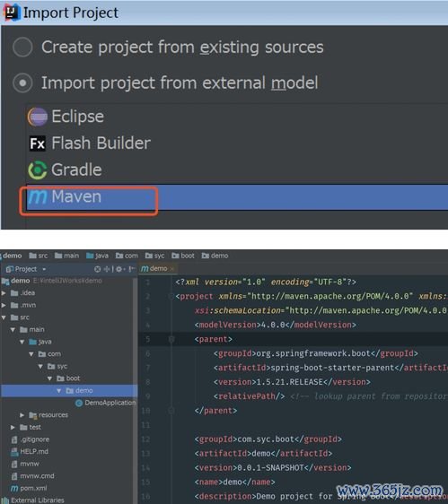Open project tool window settings gear
448x504 pixels.
click(119, 269)
